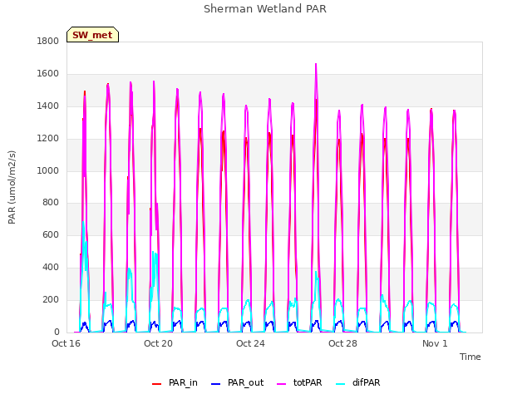
Task: Click the 1200 y-axis tick label
Action: pyautogui.click(x=48, y=139)
